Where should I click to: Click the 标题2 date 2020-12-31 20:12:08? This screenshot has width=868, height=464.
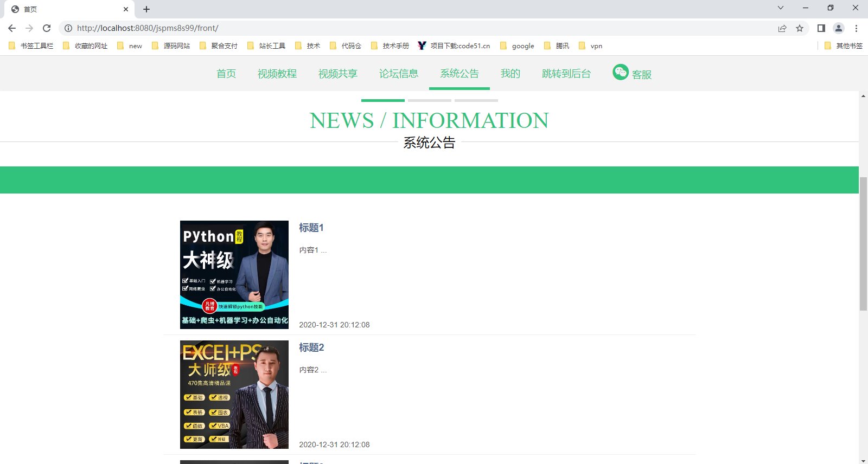pos(334,444)
